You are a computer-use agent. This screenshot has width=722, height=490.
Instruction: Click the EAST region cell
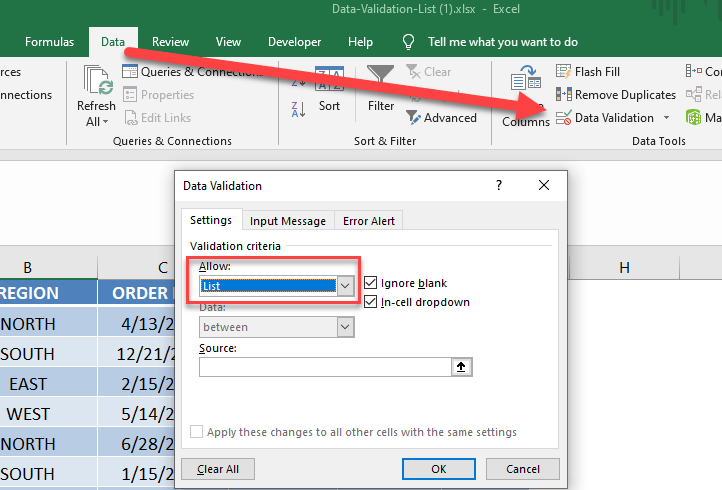tap(48, 384)
